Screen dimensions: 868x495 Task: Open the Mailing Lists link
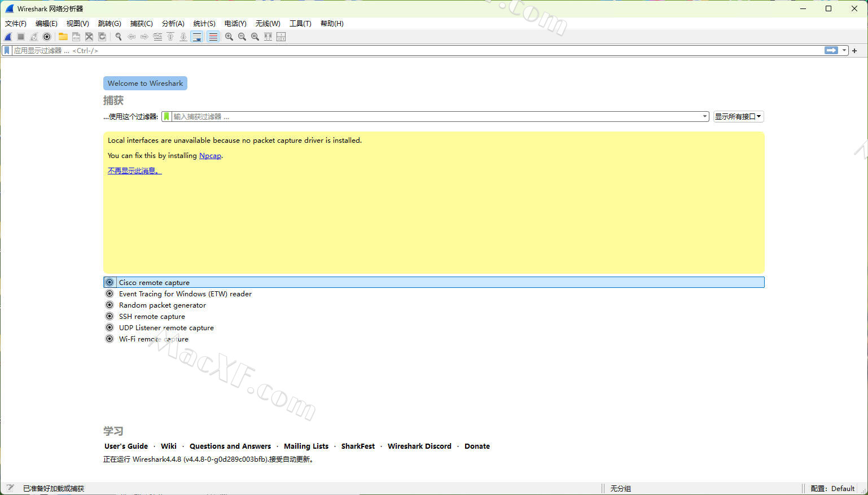coord(306,446)
